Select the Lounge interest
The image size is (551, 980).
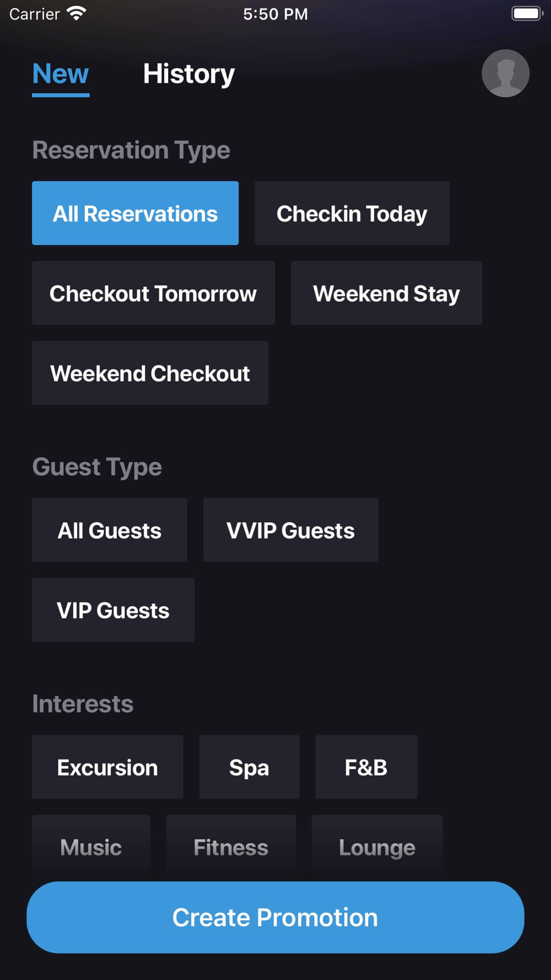click(377, 846)
